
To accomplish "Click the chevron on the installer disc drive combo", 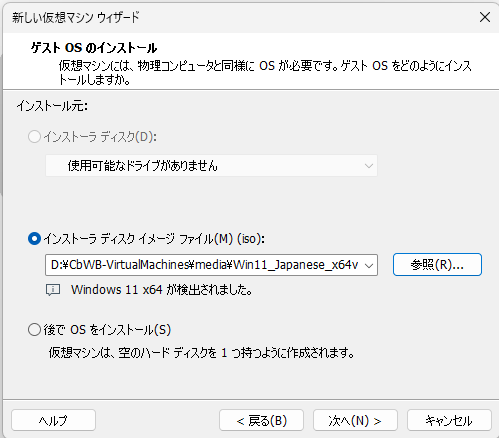I will [x=369, y=166].
